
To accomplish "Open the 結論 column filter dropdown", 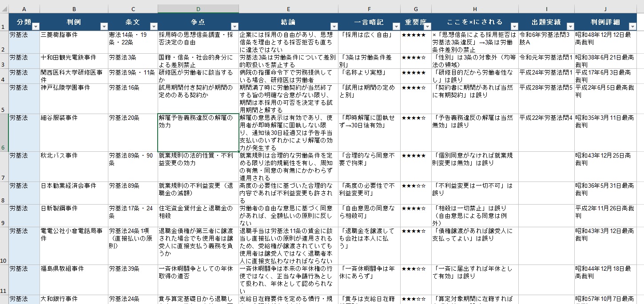I will (334, 26).
